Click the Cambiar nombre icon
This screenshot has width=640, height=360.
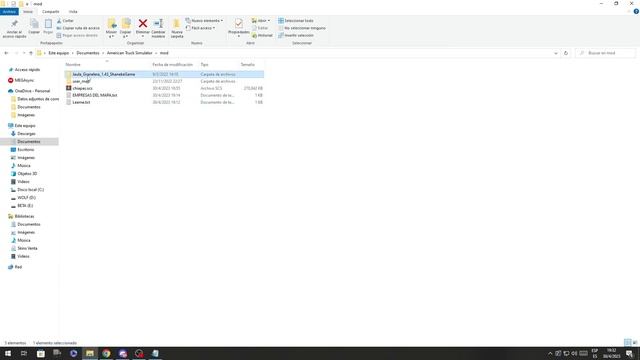point(158,23)
